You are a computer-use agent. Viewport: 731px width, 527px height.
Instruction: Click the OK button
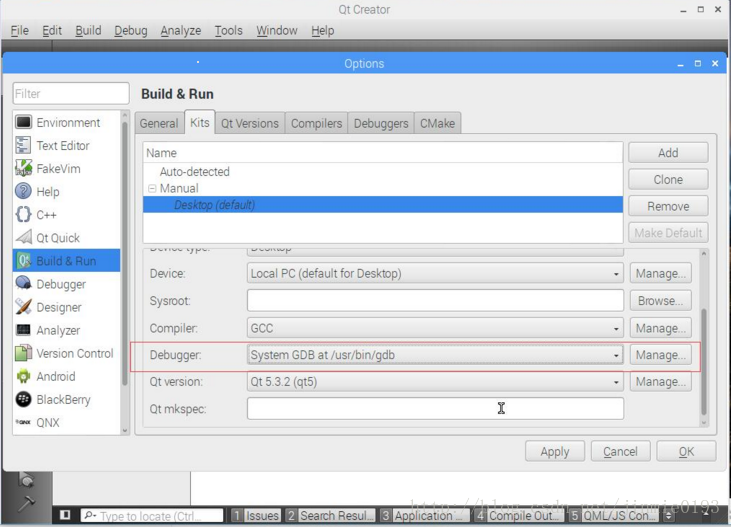click(x=686, y=451)
